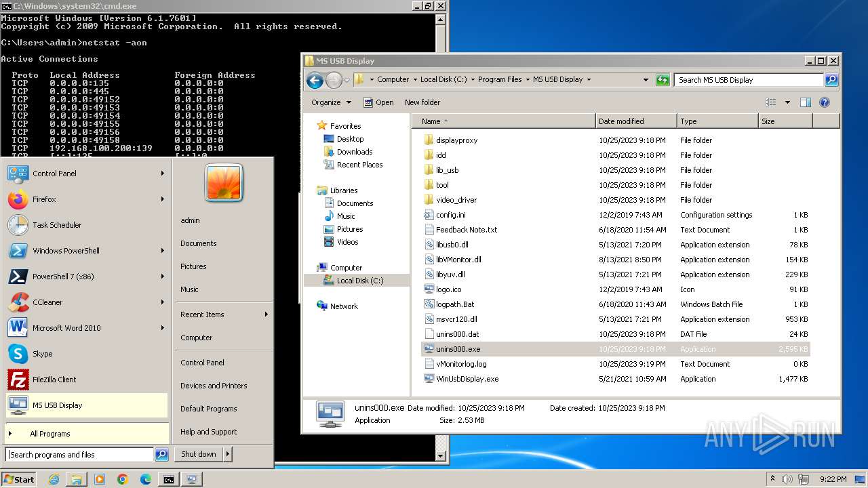This screenshot has width=868, height=488.
Task: Click Program Files breadcrumb segment
Action: (500, 79)
